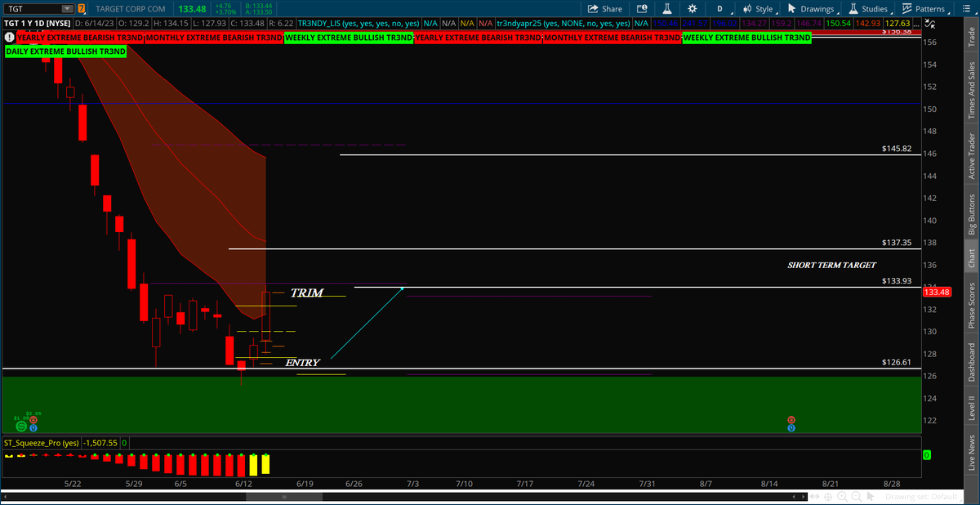Click the $145.82 price level label
Image resolution: width=980 pixels, height=505 pixels.
(x=896, y=150)
